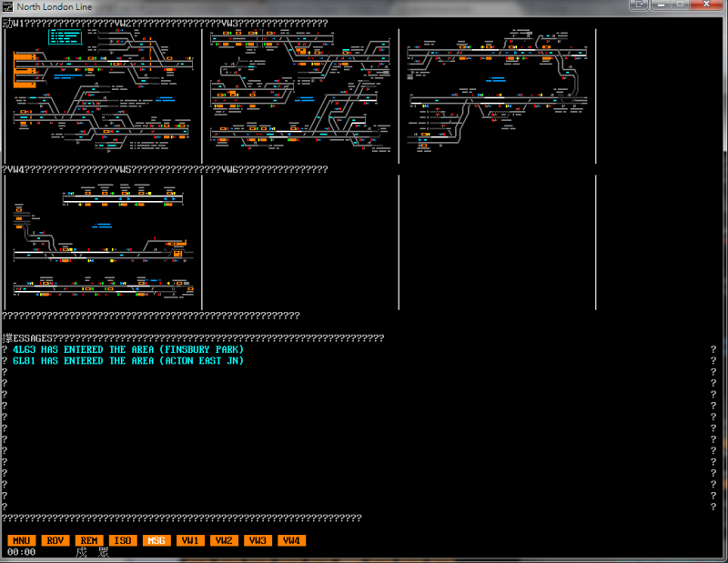Close the North London Line window
Screen dimensions: 728x563
(706, 5)
